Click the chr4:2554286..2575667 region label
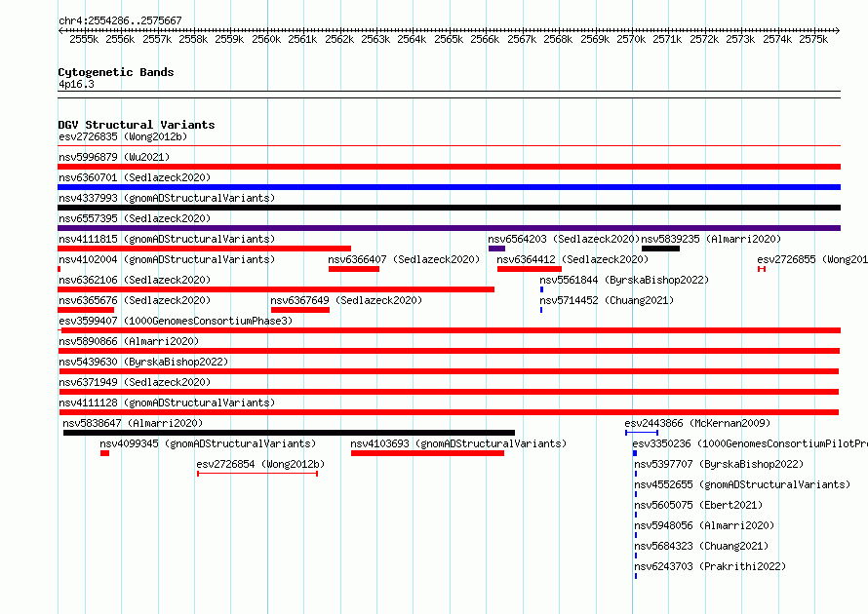 120,20
